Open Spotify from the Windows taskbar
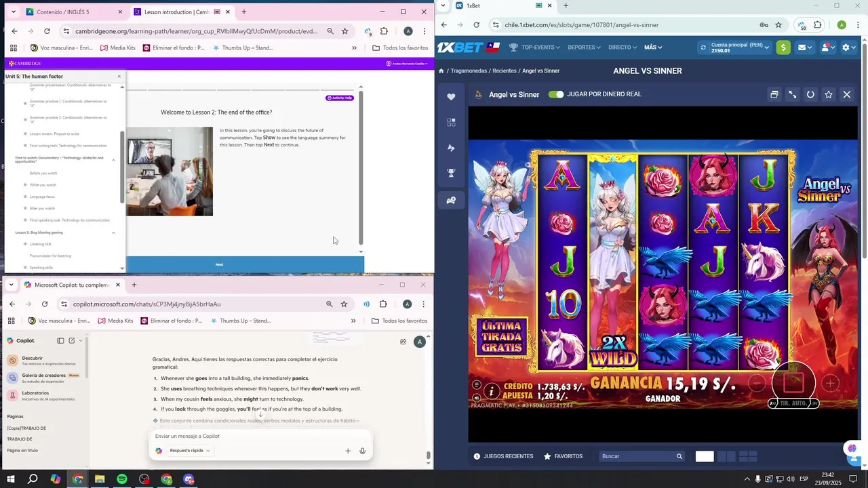The image size is (868, 488). (122, 479)
